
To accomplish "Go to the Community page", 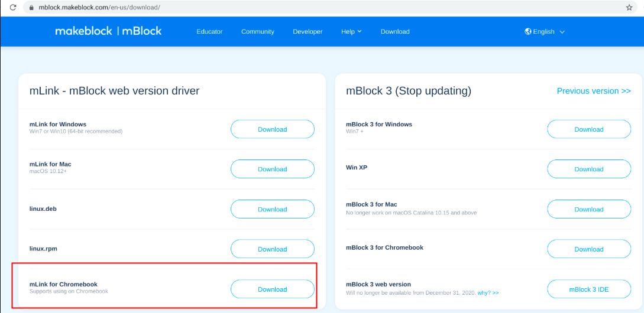I will (257, 31).
